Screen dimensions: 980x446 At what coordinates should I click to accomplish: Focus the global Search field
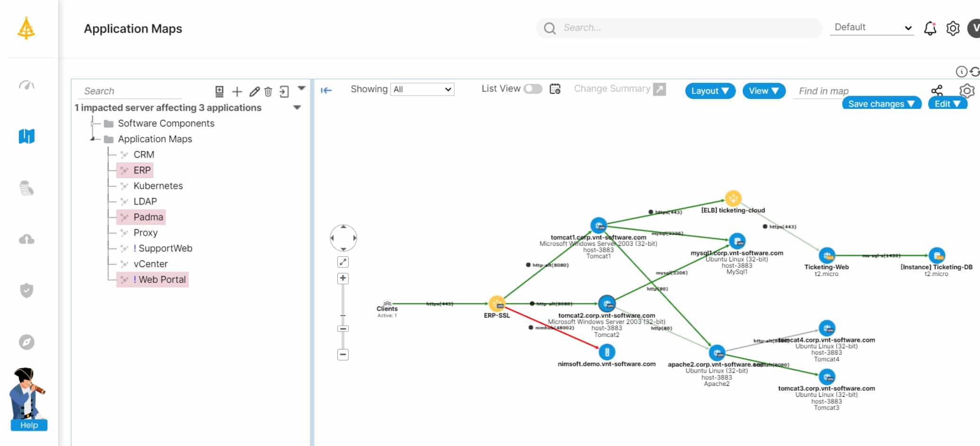(x=680, y=28)
